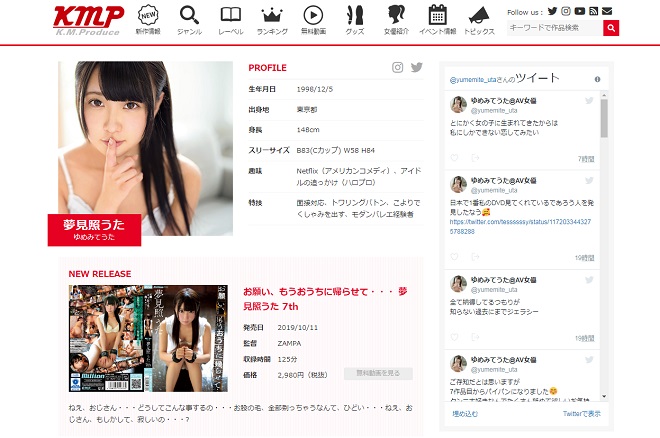Click the 無料動画を見る button

(x=378, y=373)
